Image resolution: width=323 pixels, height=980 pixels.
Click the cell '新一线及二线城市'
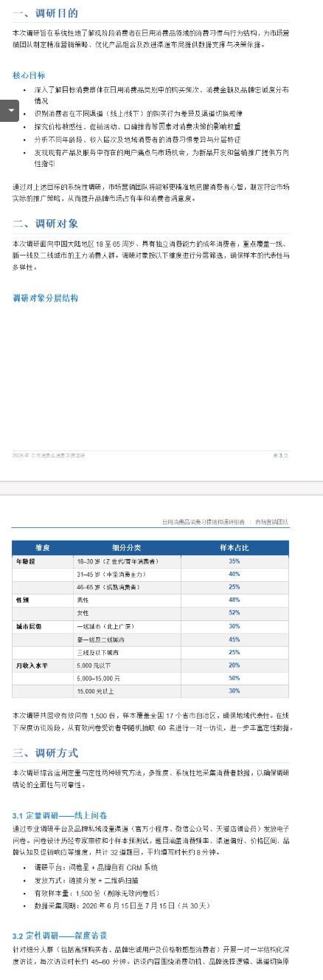click(101, 639)
